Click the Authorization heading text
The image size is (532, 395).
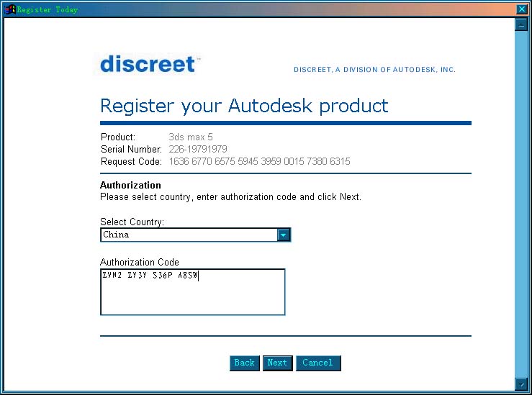[x=130, y=185]
